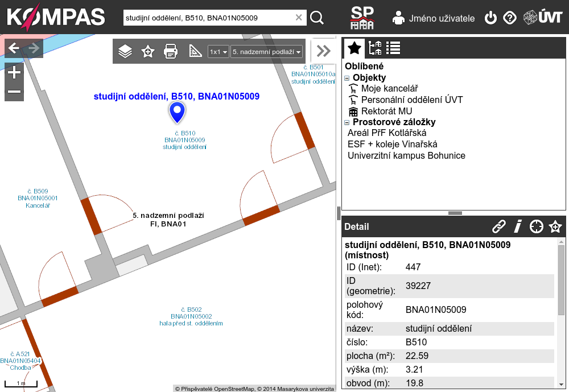This screenshot has width=569, height=392.
Task: Click room label B502 hala před st. oddělením
Action: pyautogui.click(x=191, y=316)
